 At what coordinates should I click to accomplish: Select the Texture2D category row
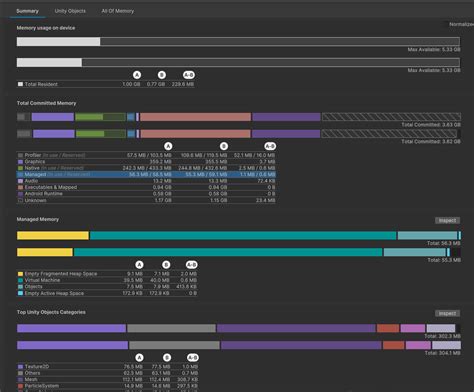click(108, 367)
